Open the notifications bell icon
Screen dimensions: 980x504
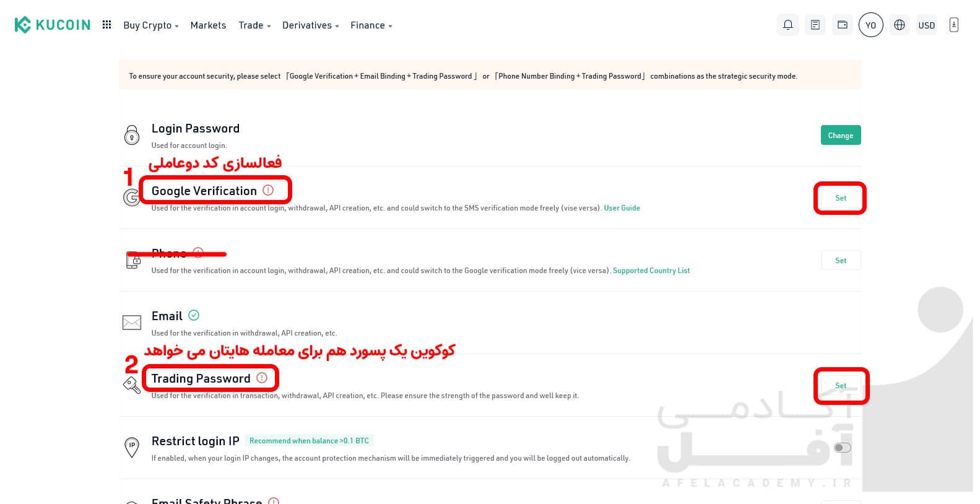point(787,25)
